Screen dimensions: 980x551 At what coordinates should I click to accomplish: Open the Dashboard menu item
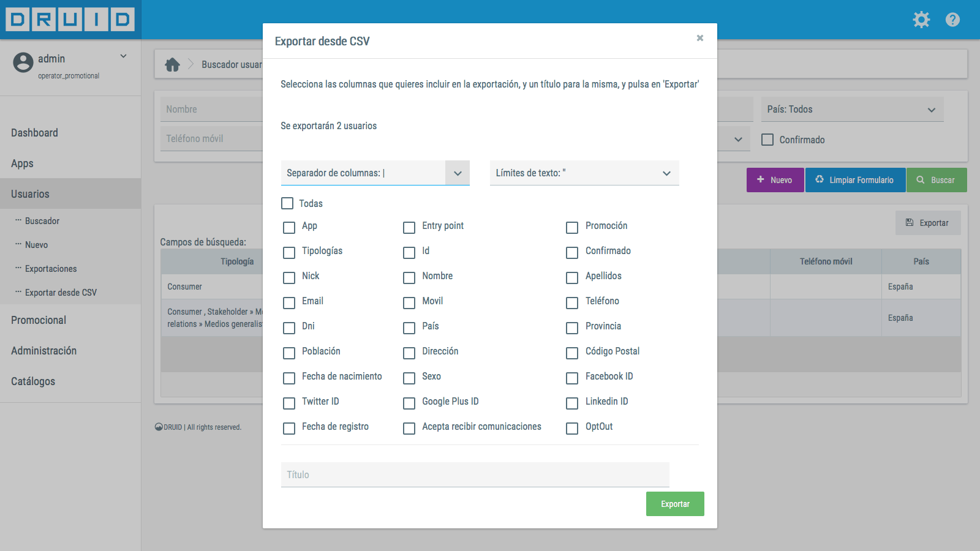(x=34, y=133)
